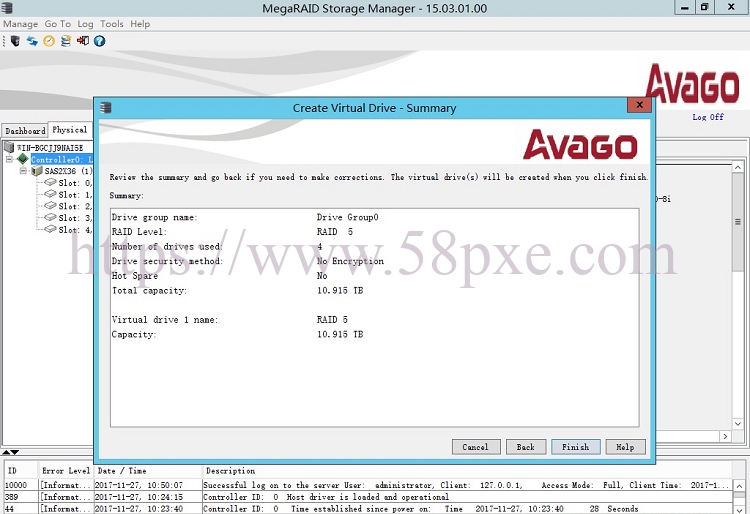Click the SAS2X36 enclosure icon
This screenshot has width=750, height=514.
(x=37, y=171)
